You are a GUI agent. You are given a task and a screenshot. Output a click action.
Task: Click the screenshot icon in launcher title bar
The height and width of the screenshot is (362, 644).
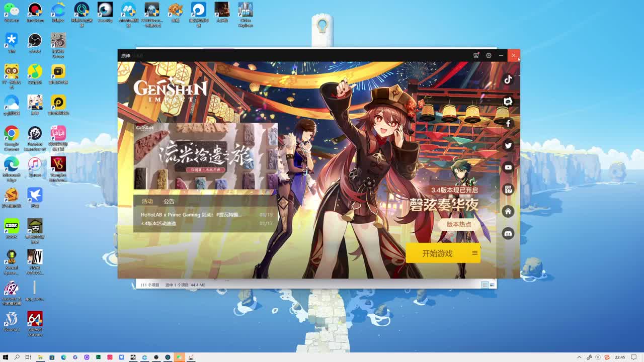point(476,55)
